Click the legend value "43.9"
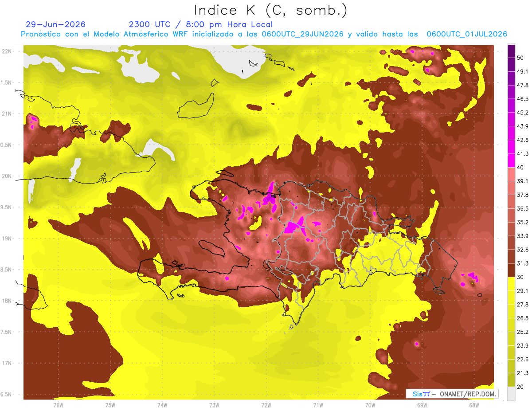Viewport: 532px width, 411px height. tap(523, 126)
